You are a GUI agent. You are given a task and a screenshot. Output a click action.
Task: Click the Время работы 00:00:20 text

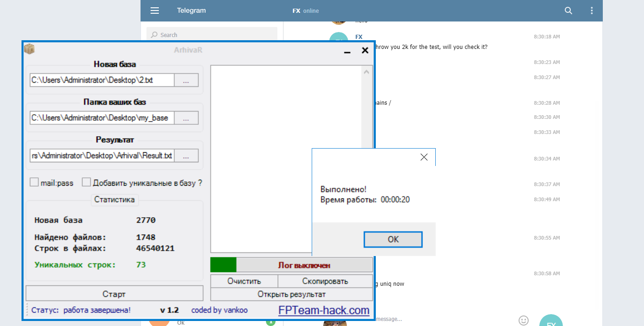tap(365, 200)
